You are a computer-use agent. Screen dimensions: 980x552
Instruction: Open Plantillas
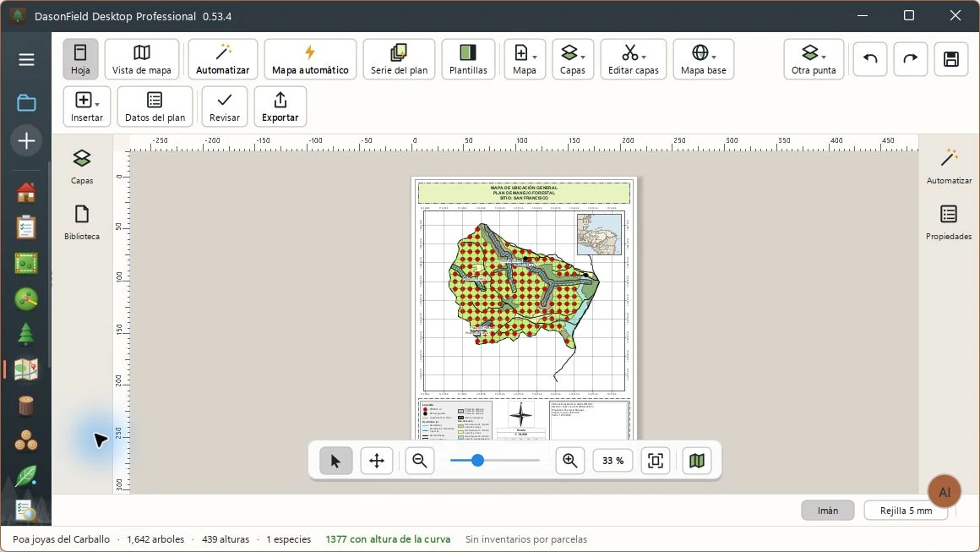pyautogui.click(x=468, y=59)
